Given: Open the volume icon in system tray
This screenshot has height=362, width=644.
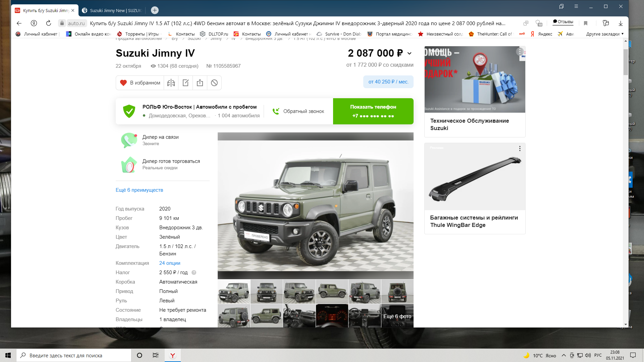Looking at the screenshot, I should tap(588, 355).
